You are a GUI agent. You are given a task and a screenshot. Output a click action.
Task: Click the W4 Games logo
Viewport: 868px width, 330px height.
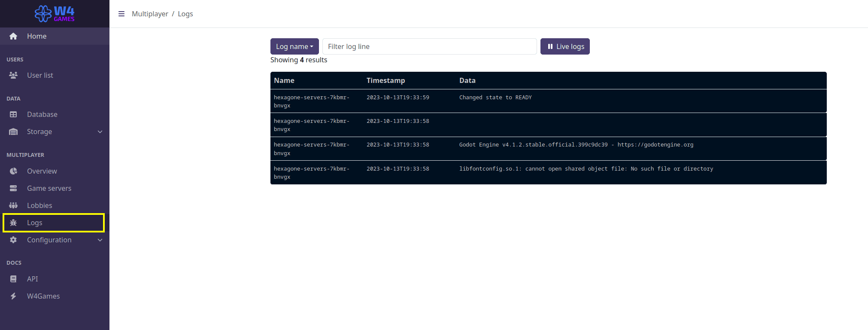pos(55,14)
